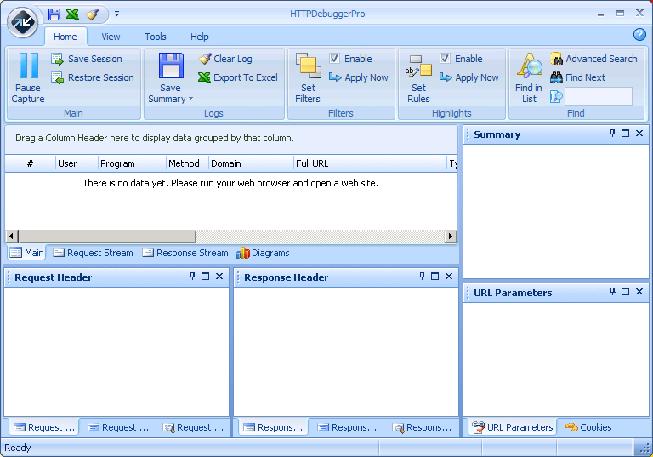Select the first Response tab at bottom
The width and height of the screenshot is (653, 457).
click(273, 427)
